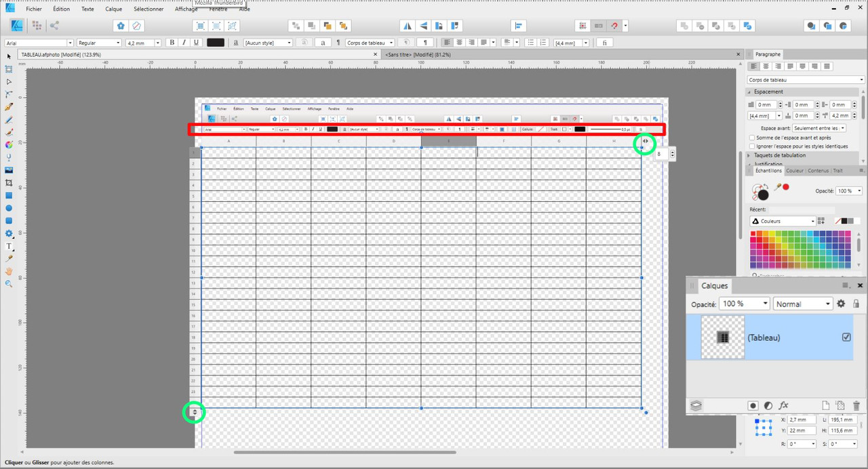
Task: Open the Fichier menu
Action: click(x=34, y=9)
